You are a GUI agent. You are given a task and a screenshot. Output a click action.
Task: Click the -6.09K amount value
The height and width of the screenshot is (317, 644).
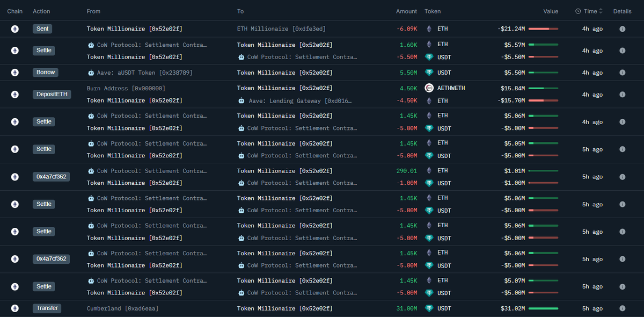point(406,29)
